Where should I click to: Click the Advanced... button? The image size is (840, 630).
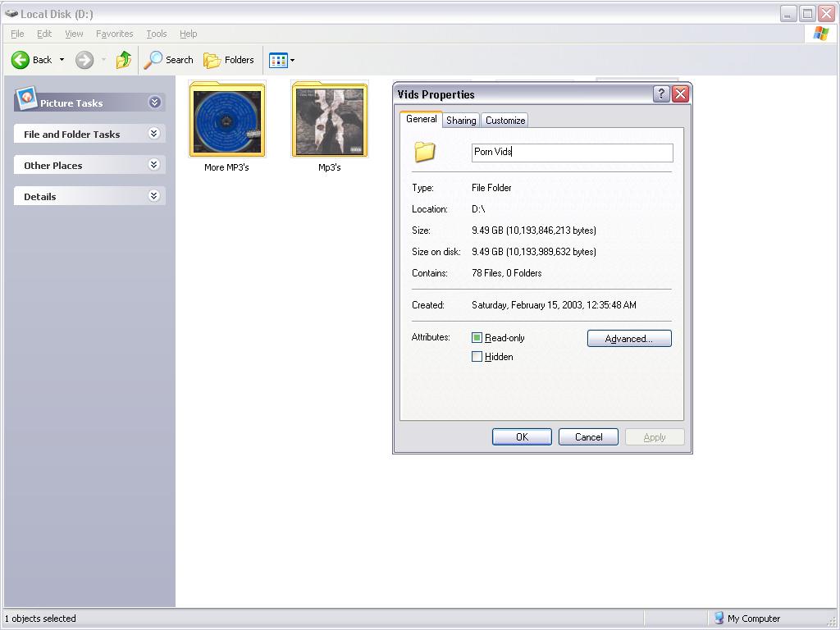tap(629, 339)
